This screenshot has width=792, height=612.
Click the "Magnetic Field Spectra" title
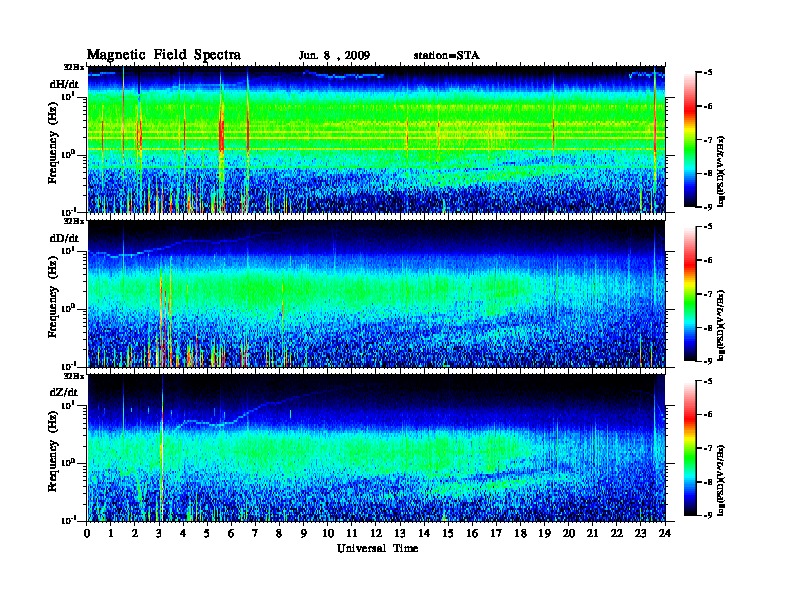pos(164,55)
